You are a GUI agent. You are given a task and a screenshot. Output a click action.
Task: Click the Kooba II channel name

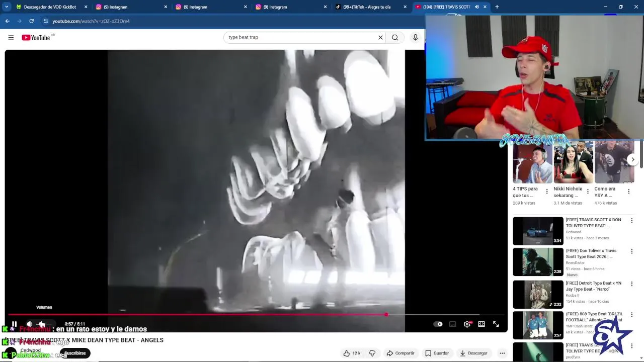coord(573,295)
